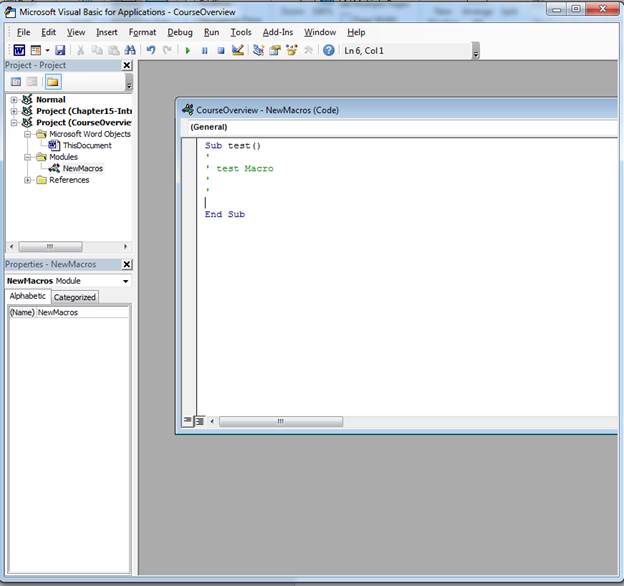The image size is (624, 586).
Task: Click the Insert UserForm toolbar icon
Action: 36,50
